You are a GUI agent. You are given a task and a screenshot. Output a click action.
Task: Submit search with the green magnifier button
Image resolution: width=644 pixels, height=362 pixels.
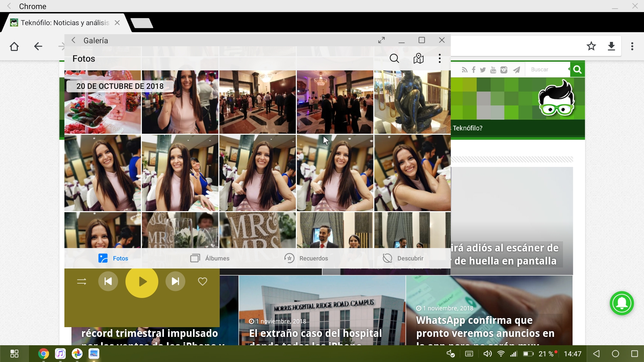point(577,70)
